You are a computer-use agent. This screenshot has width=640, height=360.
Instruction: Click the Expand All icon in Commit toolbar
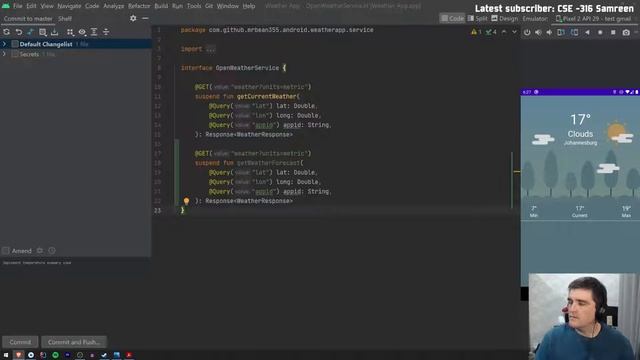94,32
